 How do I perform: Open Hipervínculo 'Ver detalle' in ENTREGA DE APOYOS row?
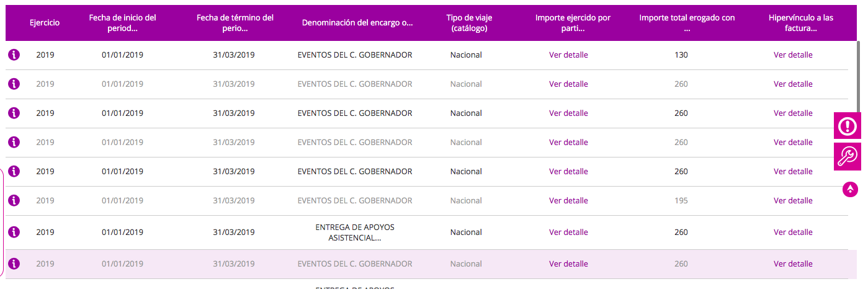[x=792, y=232]
